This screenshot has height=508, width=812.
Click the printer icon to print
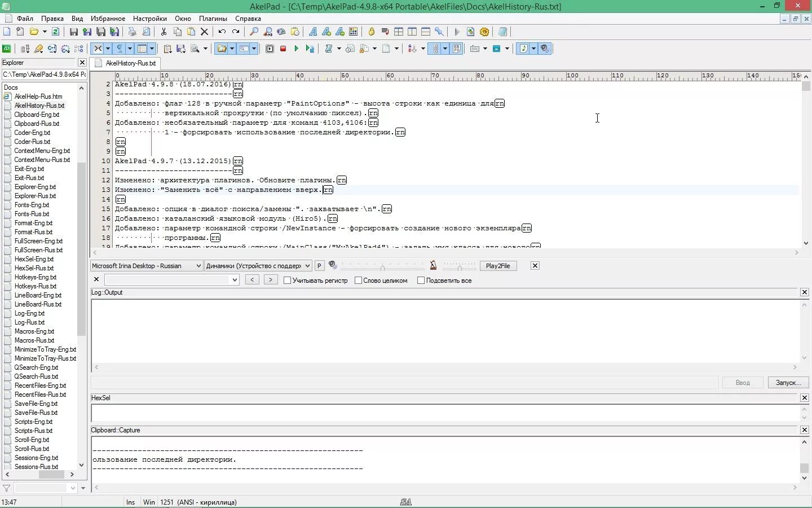pos(132,32)
